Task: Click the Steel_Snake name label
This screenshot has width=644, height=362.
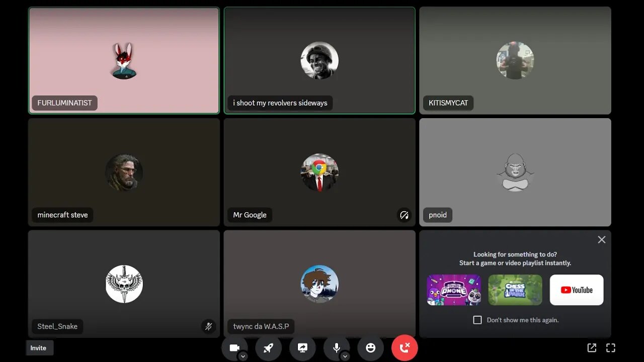Action: click(x=57, y=326)
